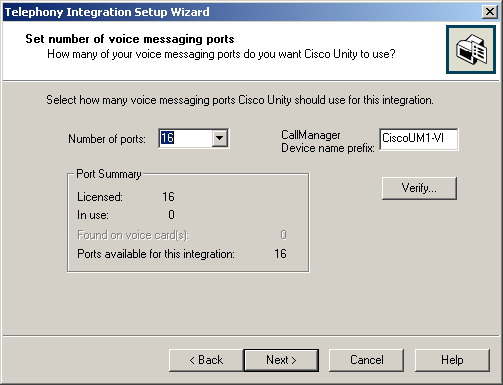This screenshot has width=503, height=385.
Task: Click the 'Select how many voice messaging ports' instruction
Action: pos(240,100)
